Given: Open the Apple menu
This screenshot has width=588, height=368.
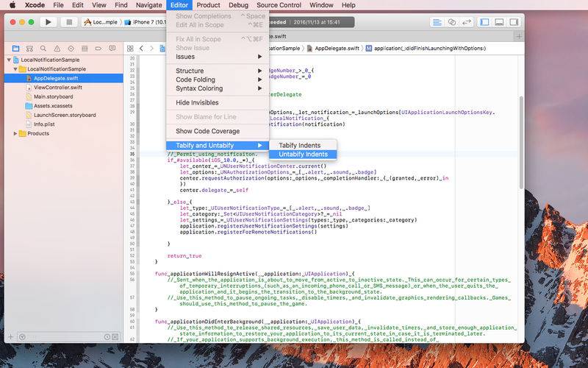Looking at the screenshot, I should coord(12,5).
